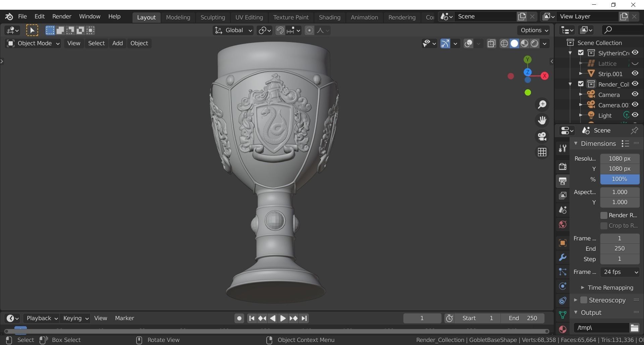Switch to wireframe shading
644x345 pixels.
(504, 44)
